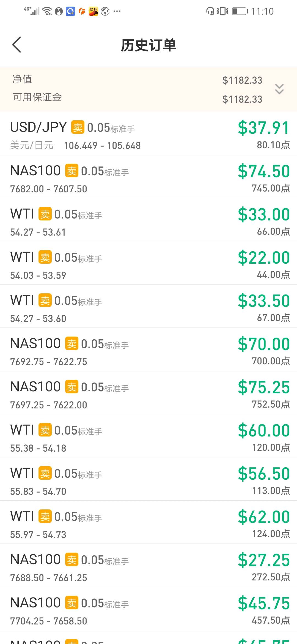Open the NAS100 order with $27.25 profit
The height and width of the screenshot is (644, 297).
(148, 565)
